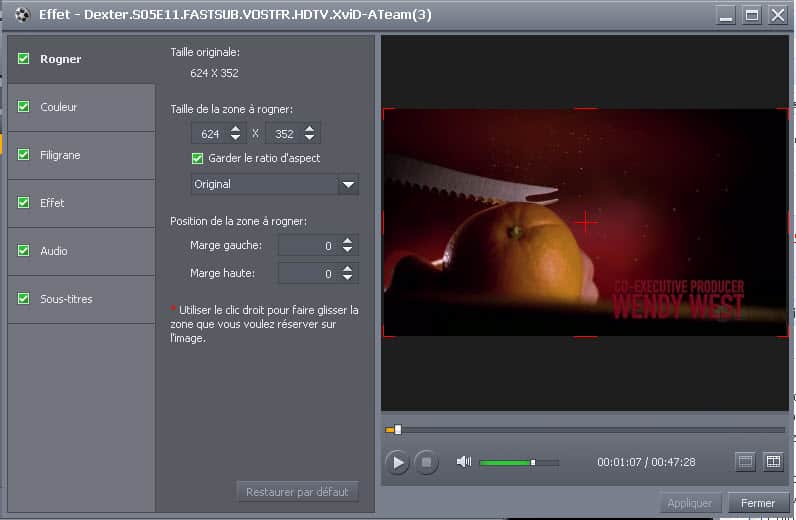Image resolution: width=796 pixels, height=520 pixels.
Task: Switch to the Audio tab
Action: (x=81, y=251)
